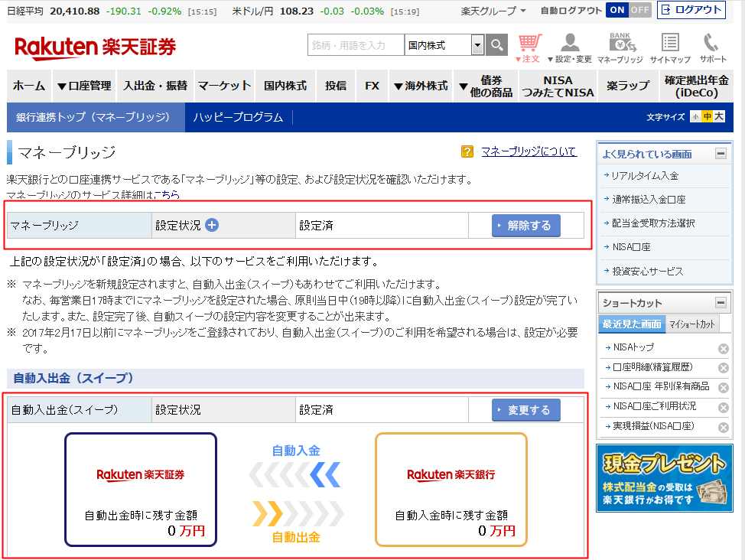Viewport: 745px width, 560px height.
Task: Open the 楽ラップ menu
Action: pos(628,86)
